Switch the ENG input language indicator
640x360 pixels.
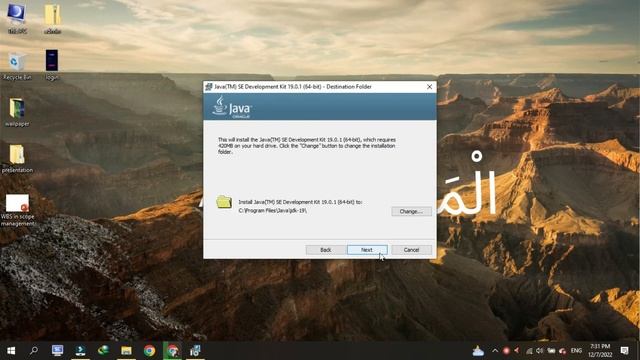(x=576, y=351)
